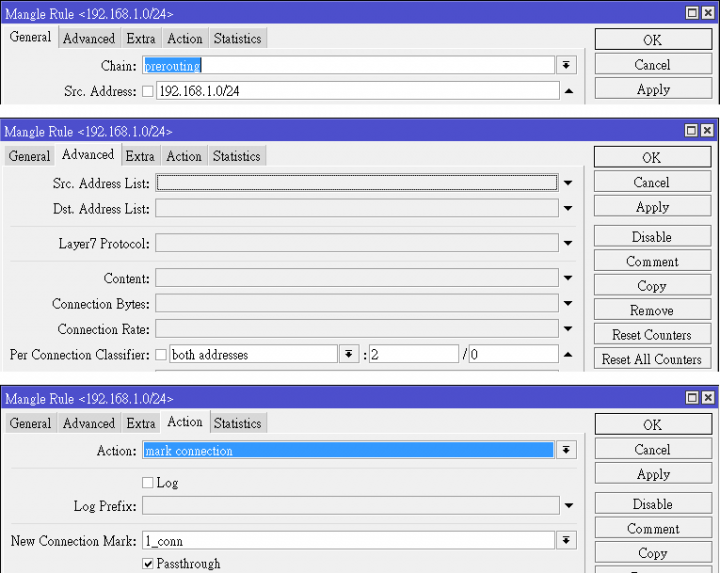Click the Reset Counters button
720x573 pixels.
tap(652, 334)
